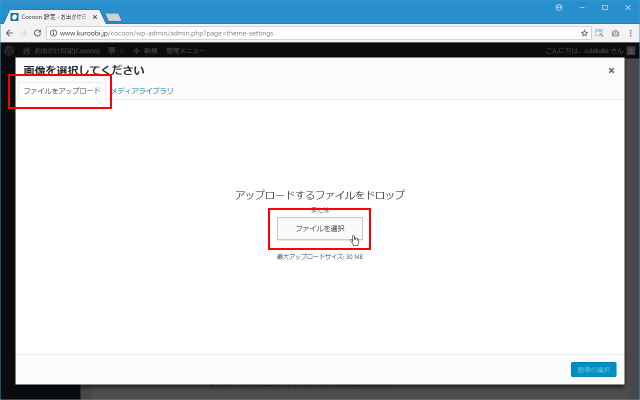Click the URL address bar field
Viewport: 640px width, 400px height.
318,33
